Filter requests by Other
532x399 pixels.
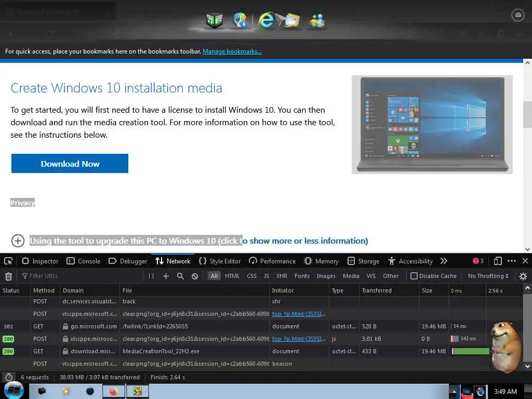click(x=391, y=276)
